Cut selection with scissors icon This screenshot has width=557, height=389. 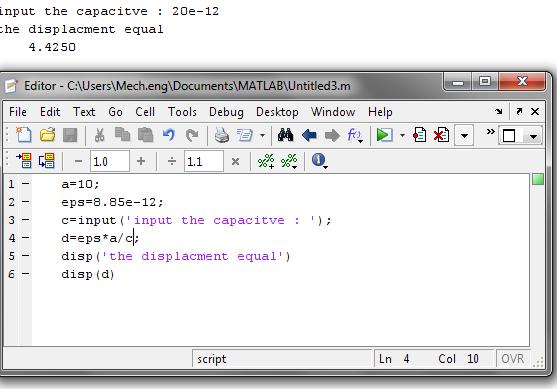[x=99, y=135]
